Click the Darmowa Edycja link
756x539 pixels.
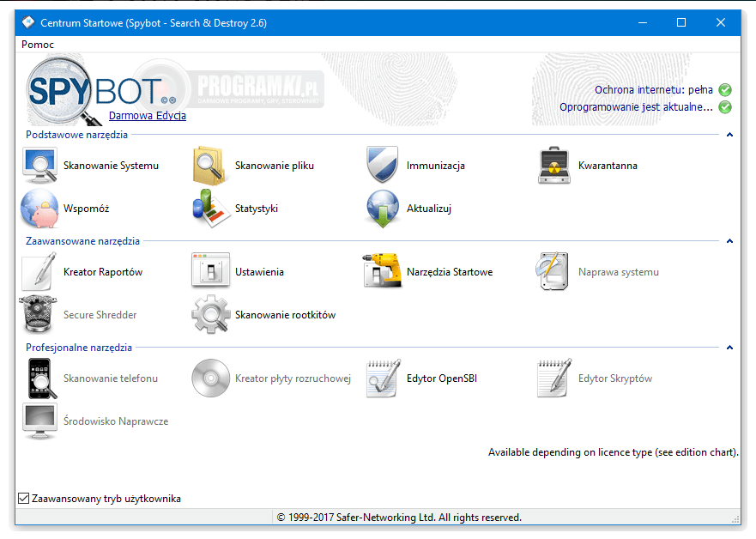click(x=147, y=116)
